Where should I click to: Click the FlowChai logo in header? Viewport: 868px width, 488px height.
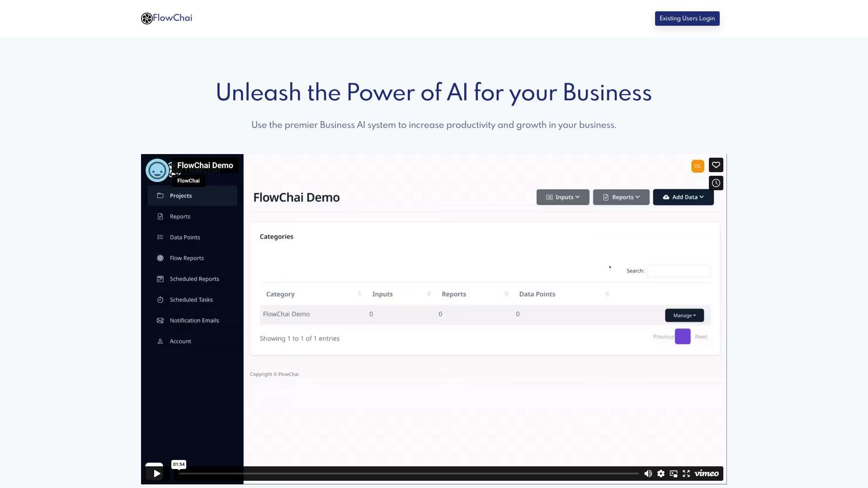coord(166,18)
